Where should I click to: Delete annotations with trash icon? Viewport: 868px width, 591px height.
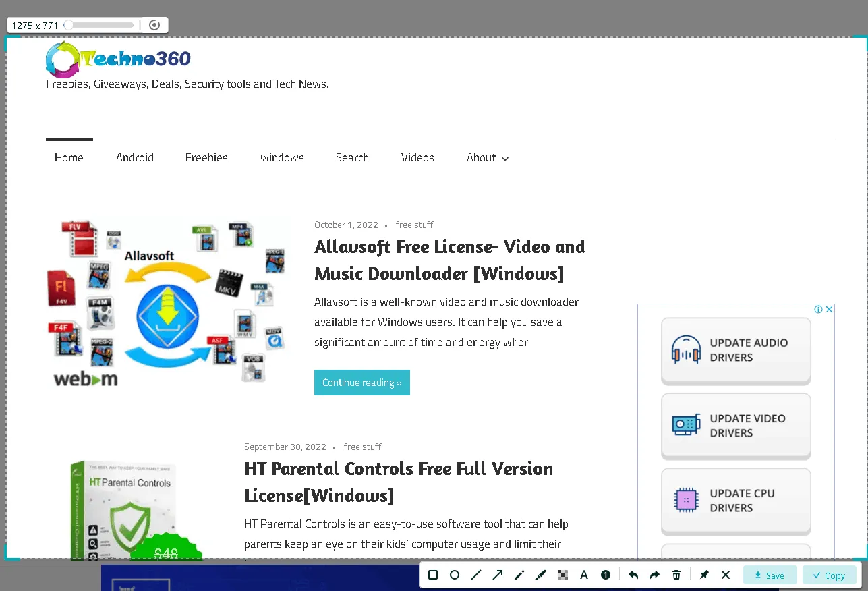click(676, 575)
